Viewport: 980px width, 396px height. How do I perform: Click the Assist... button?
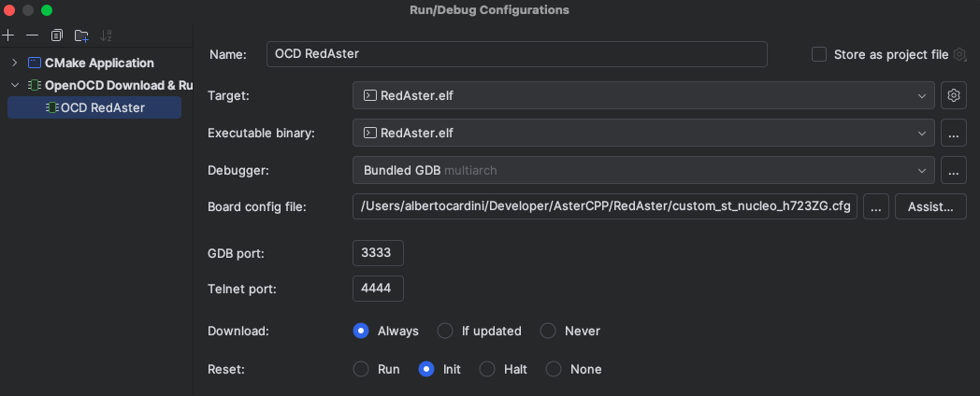click(x=930, y=207)
